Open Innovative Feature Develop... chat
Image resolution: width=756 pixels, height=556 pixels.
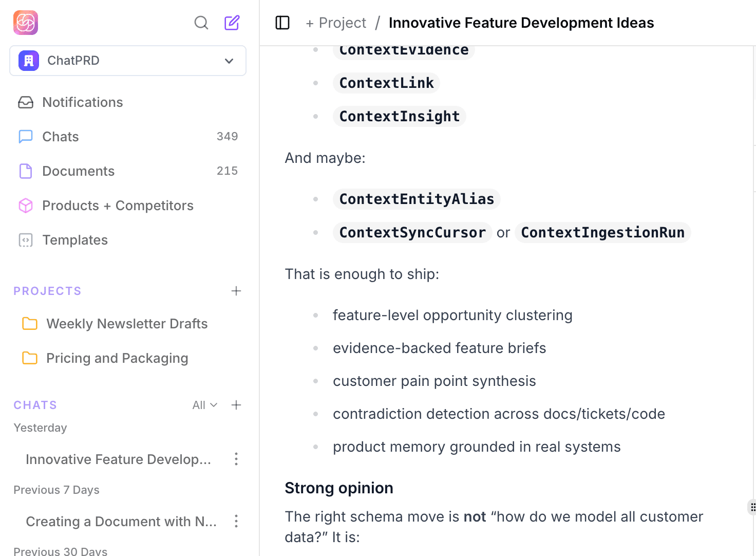pos(118,459)
